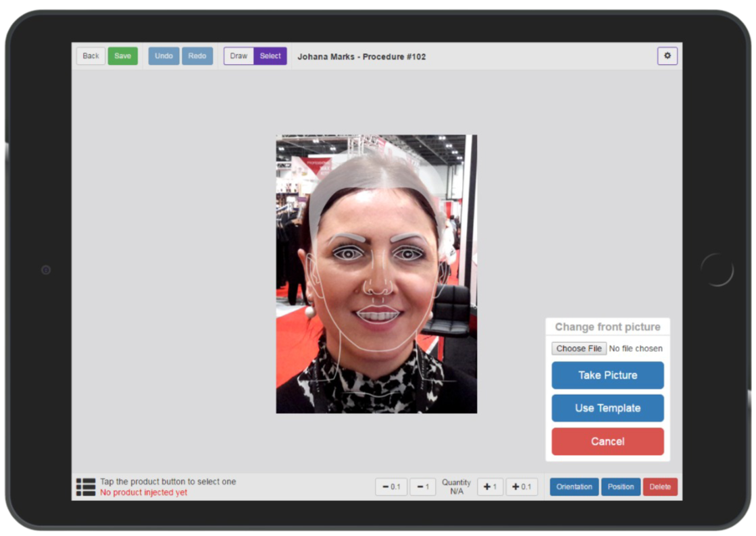The width and height of the screenshot is (756, 536).
Task: Open the settings gear icon
Action: [667, 56]
